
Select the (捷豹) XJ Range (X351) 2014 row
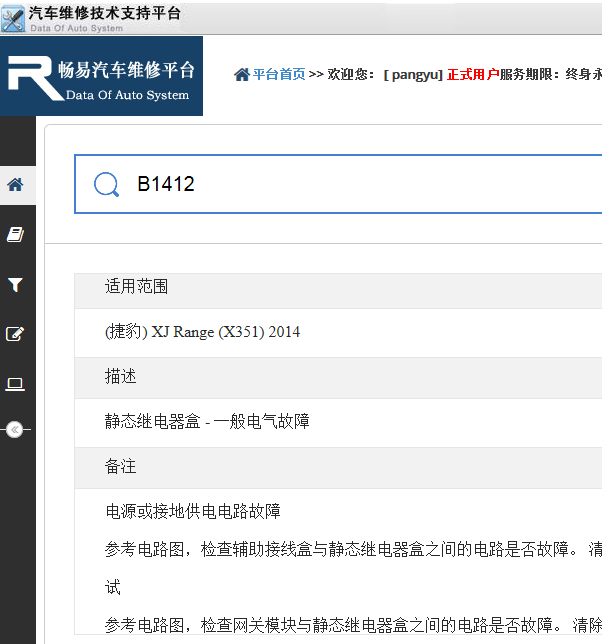(338, 332)
